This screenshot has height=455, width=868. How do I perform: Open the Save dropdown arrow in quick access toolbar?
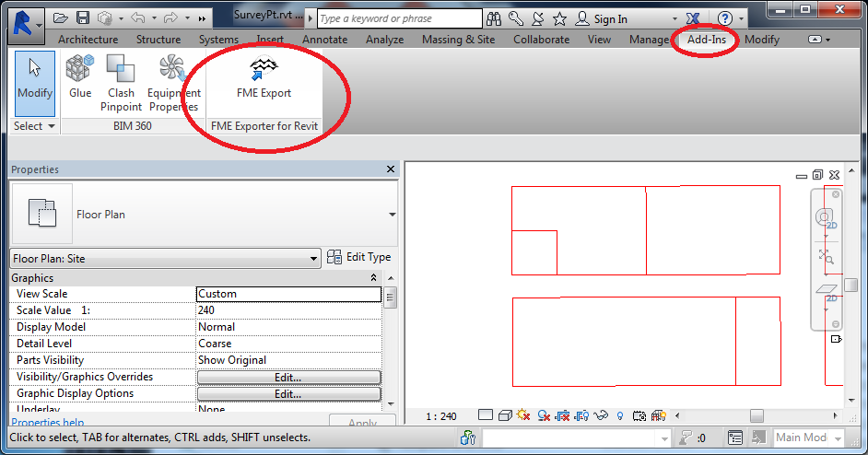121,18
